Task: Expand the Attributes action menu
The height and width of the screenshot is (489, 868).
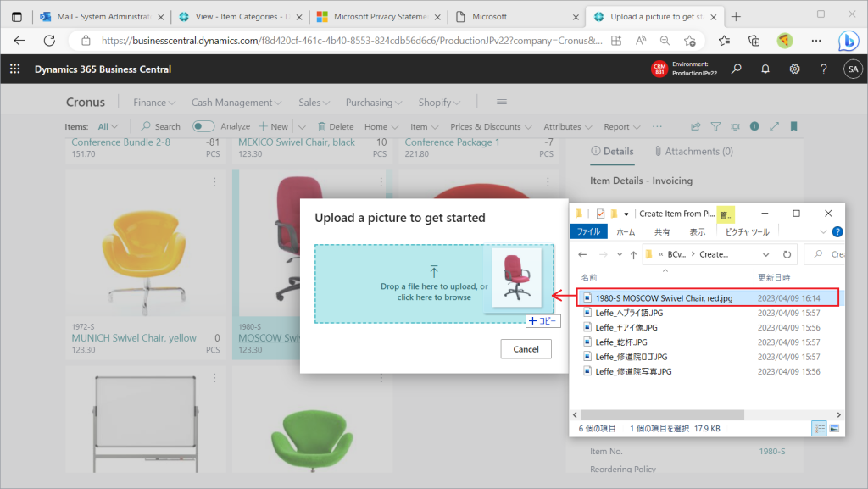Action: [x=567, y=126]
